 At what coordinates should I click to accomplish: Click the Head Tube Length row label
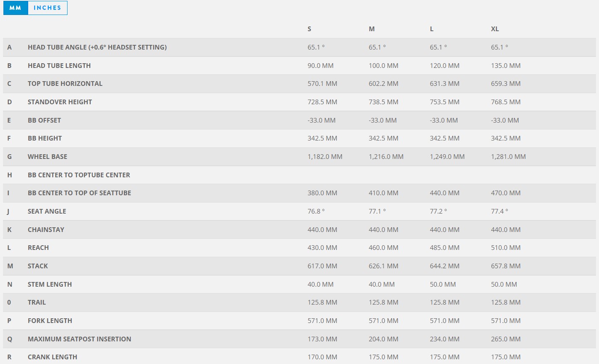[x=59, y=66]
